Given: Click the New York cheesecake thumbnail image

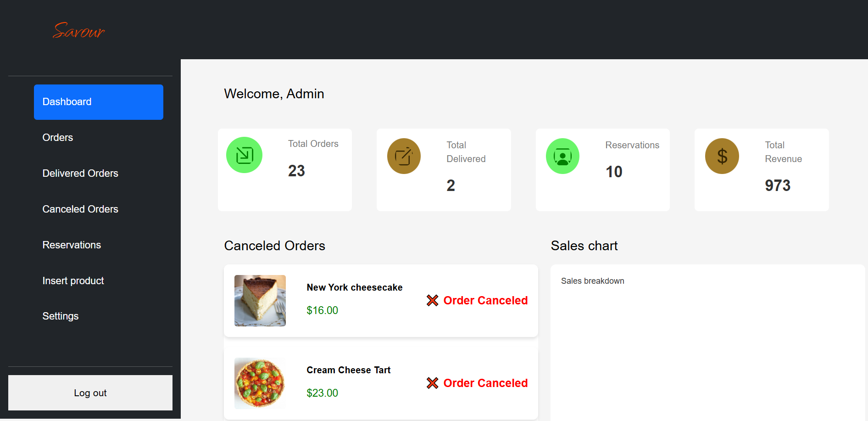Looking at the screenshot, I should click(x=260, y=300).
